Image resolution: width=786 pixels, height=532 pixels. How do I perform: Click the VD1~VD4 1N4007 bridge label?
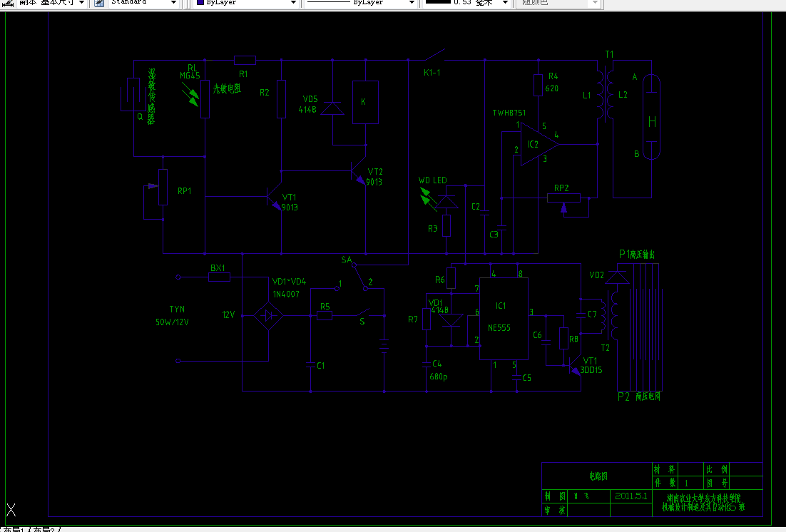[x=289, y=288]
